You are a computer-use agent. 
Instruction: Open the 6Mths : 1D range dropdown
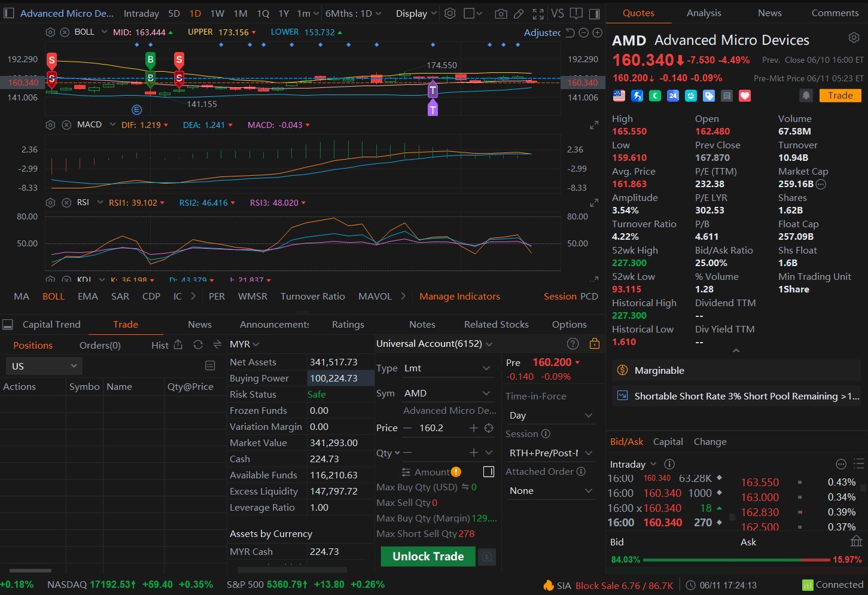[x=354, y=13]
